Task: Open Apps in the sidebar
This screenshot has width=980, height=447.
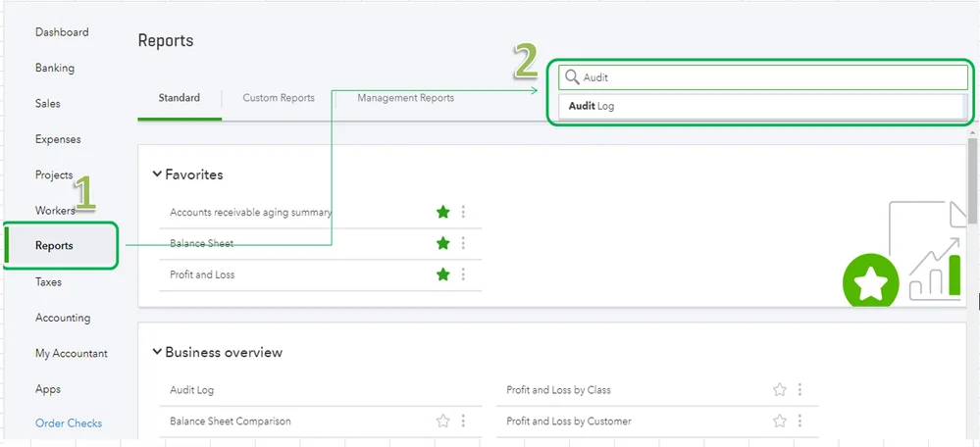Action: [x=48, y=389]
